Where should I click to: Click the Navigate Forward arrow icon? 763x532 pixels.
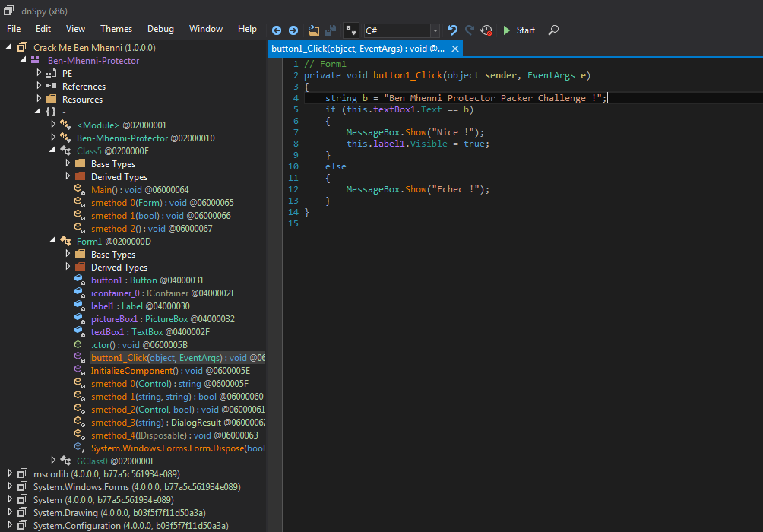293,30
